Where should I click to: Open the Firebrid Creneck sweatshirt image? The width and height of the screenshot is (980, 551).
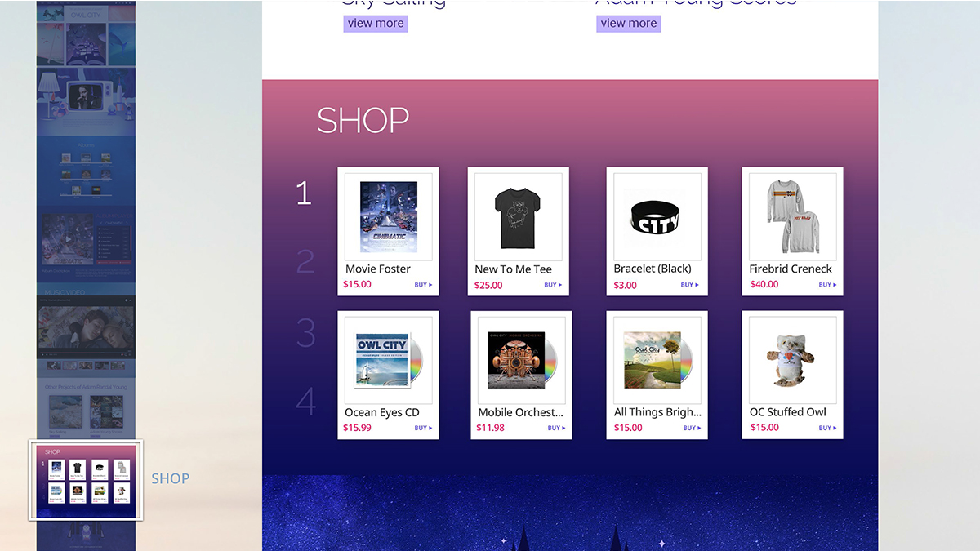coord(792,217)
